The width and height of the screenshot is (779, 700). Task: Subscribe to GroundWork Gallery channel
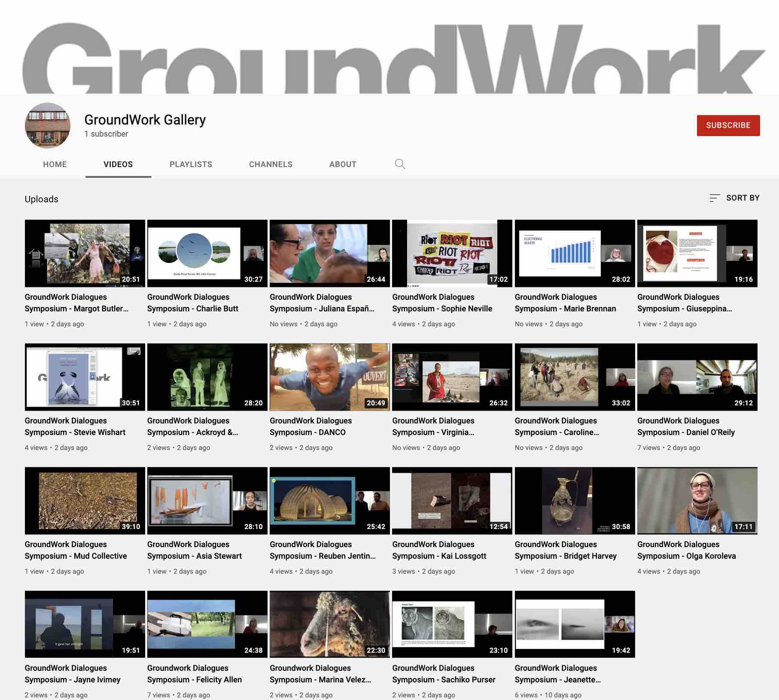click(728, 125)
